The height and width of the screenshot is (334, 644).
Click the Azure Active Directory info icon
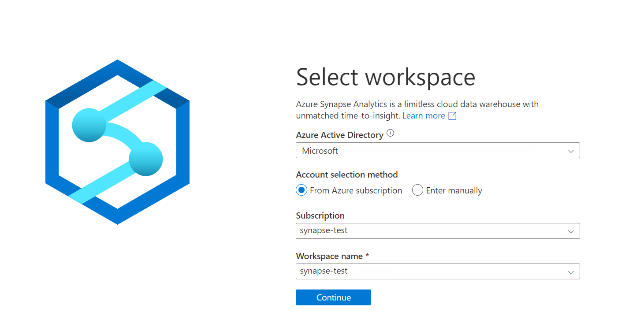click(x=390, y=133)
